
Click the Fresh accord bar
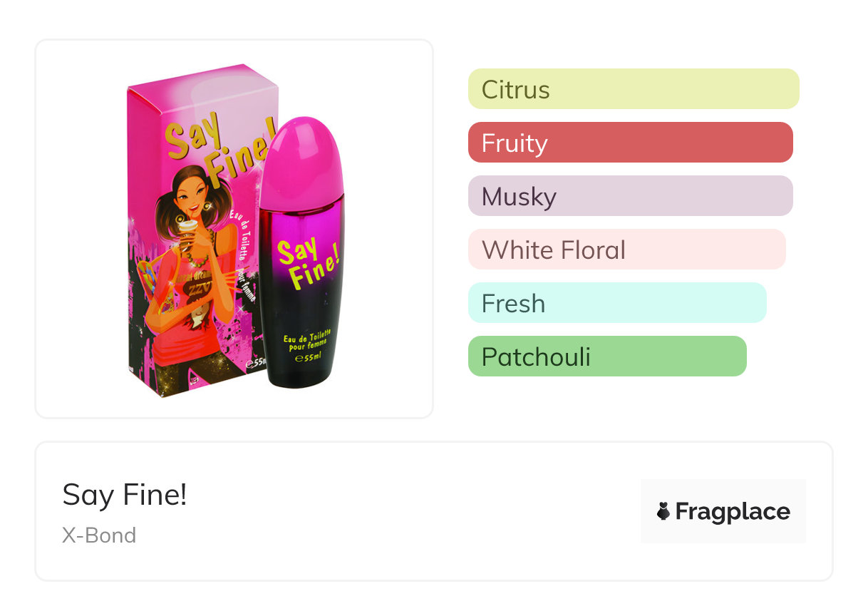616,303
